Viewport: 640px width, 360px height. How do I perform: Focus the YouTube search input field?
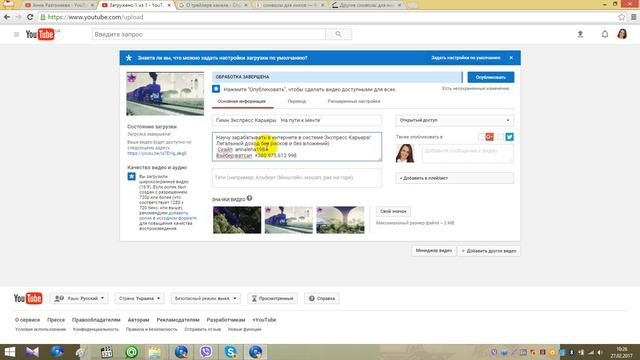click(209, 34)
